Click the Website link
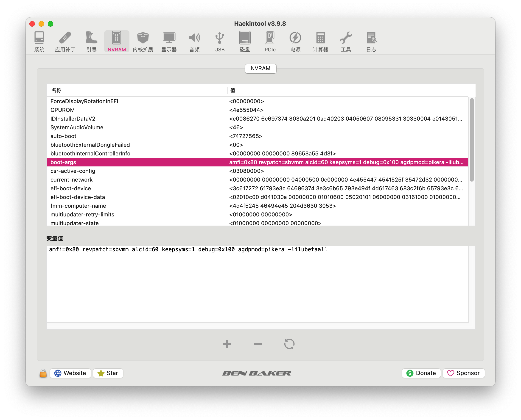 click(x=70, y=373)
